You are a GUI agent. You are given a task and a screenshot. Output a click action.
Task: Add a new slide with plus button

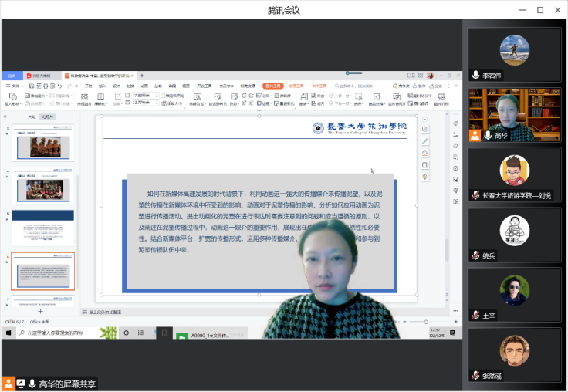[x=41, y=312]
